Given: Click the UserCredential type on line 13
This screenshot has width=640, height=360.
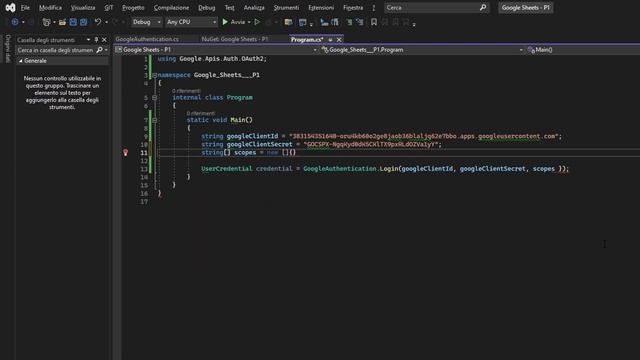Looking at the screenshot, I should point(227,169).
